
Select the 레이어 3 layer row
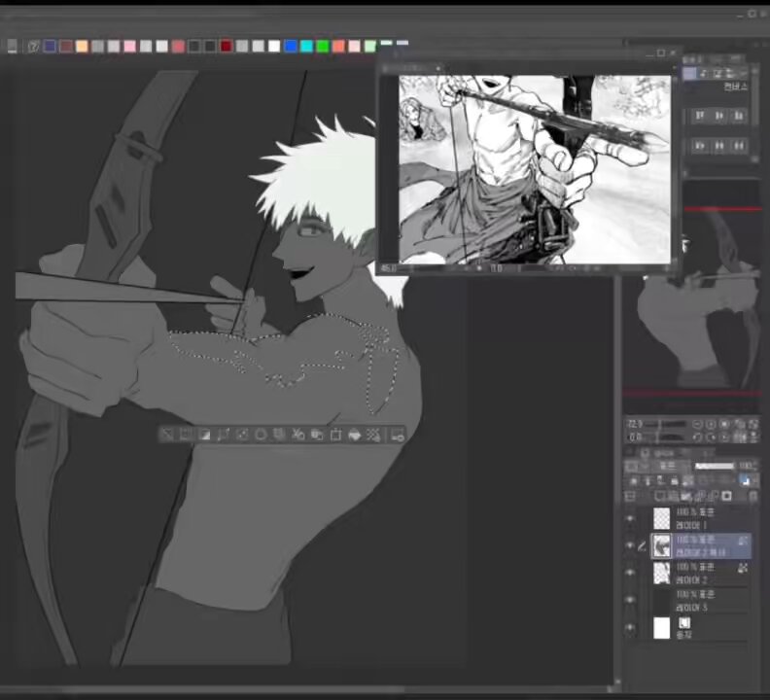click(701, 600)
